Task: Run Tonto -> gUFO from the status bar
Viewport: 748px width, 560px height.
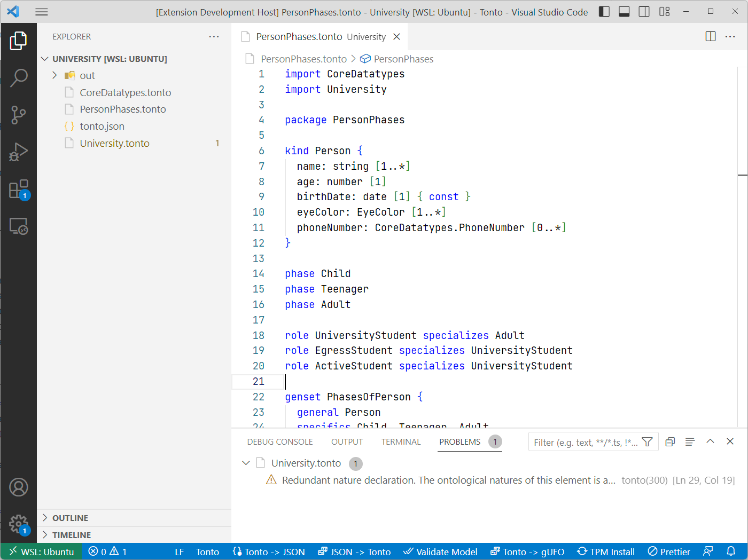Action: pos(527,551)
